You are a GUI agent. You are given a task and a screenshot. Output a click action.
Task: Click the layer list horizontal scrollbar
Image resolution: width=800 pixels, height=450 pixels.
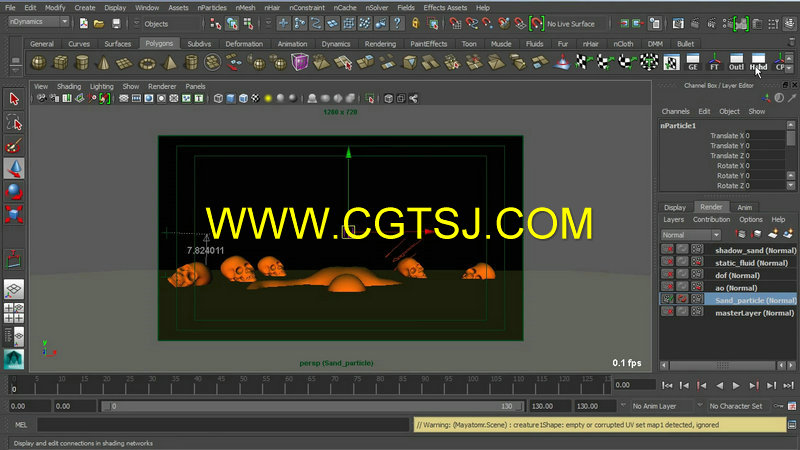click(x=722, y=365)
